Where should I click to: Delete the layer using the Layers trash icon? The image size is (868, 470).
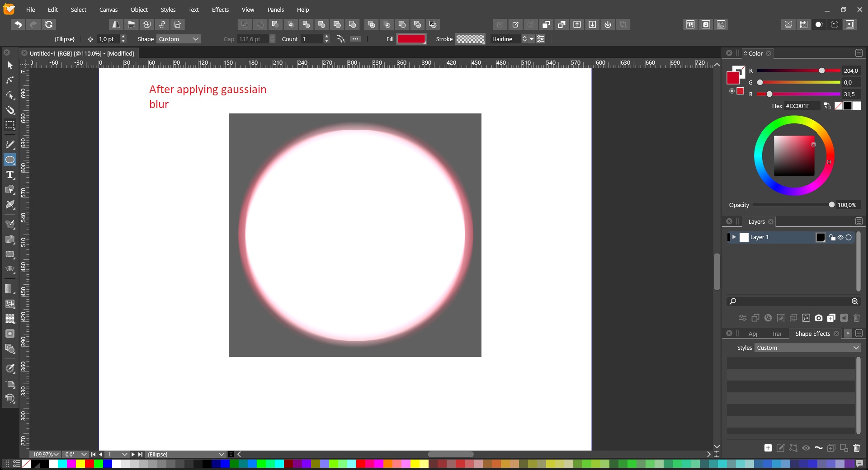coord(856,318)
